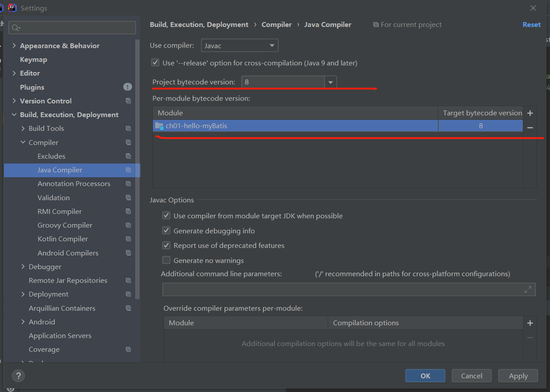Click the project-level icon next to Annotation Processors
Screen dimensions: 550x392
tap(128, 184)
